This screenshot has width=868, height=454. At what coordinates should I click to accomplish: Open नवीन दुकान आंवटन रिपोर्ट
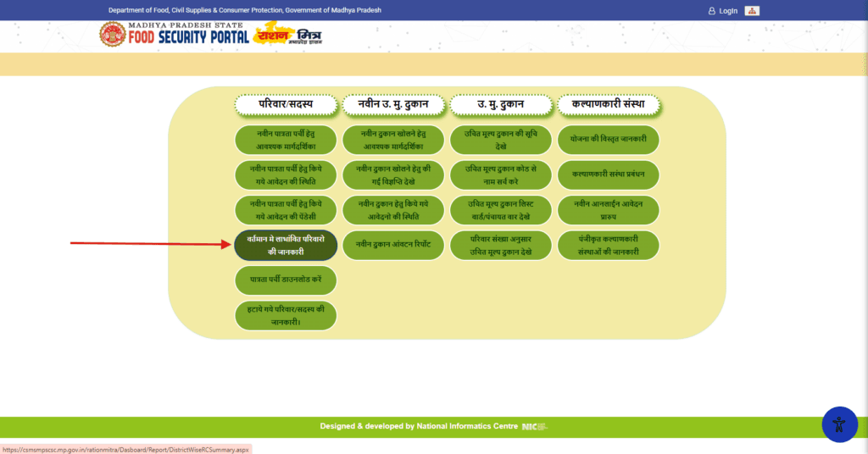[393, 245]
